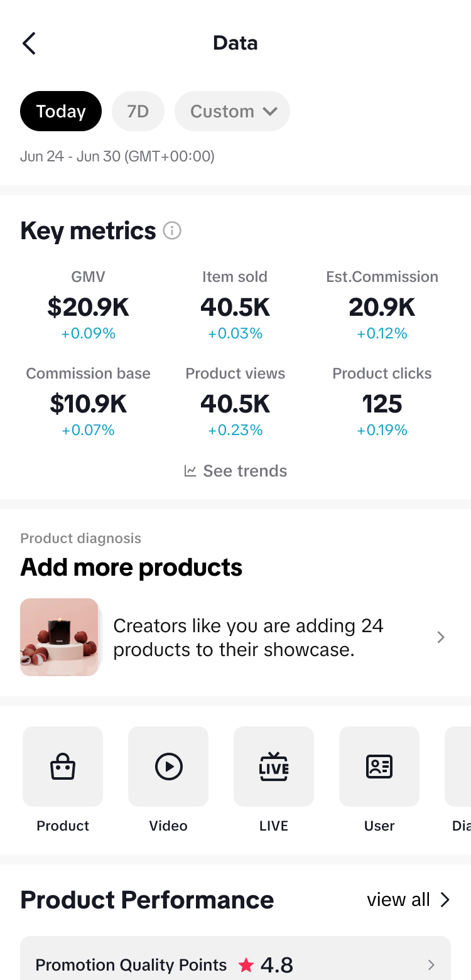Open the Product shopping bag icon
This screenshot has height=980, width=471.
point(63,767)
